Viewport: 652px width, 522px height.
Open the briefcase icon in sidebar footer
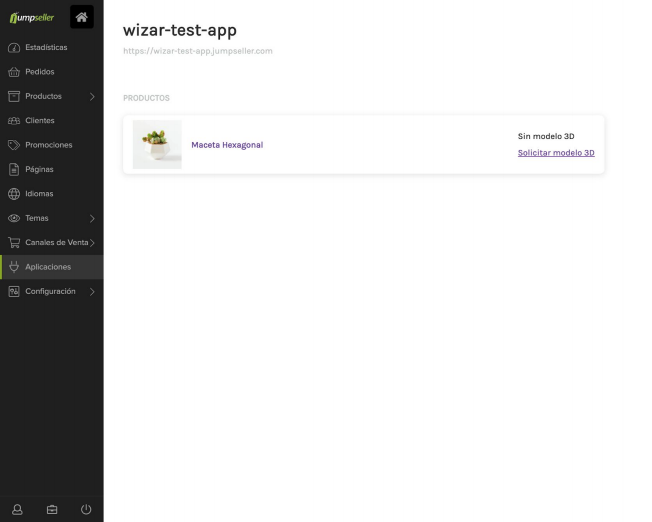(x=52, y=510)
